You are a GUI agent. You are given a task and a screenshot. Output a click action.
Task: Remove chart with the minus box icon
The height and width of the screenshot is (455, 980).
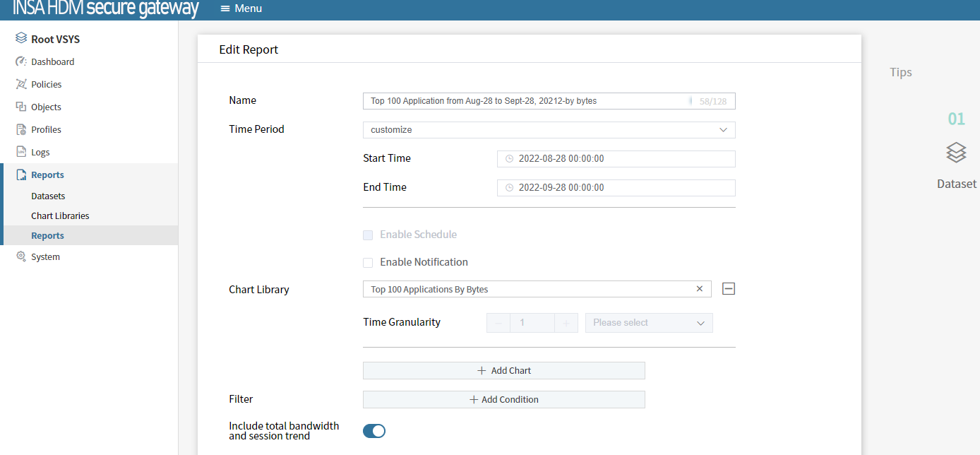click(729, 289)
